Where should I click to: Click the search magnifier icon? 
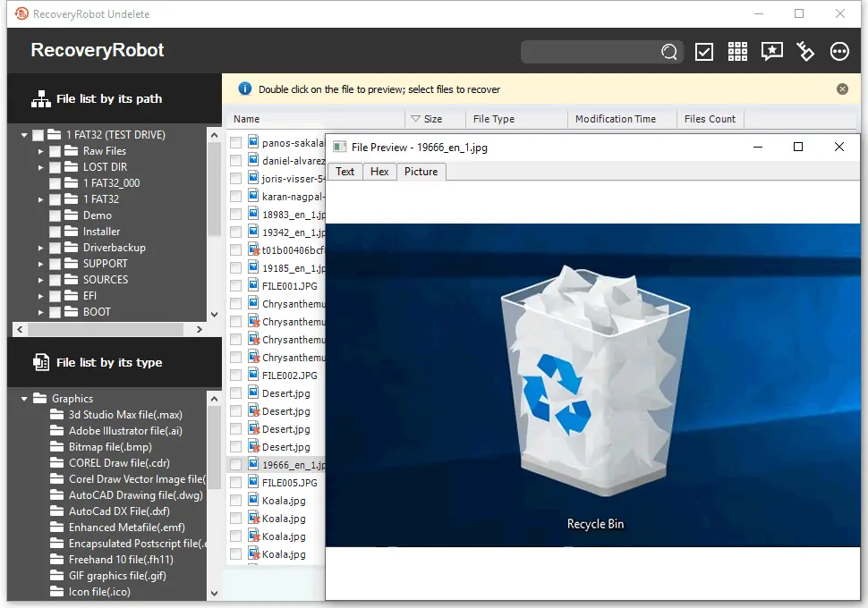[x=668, y=52]
